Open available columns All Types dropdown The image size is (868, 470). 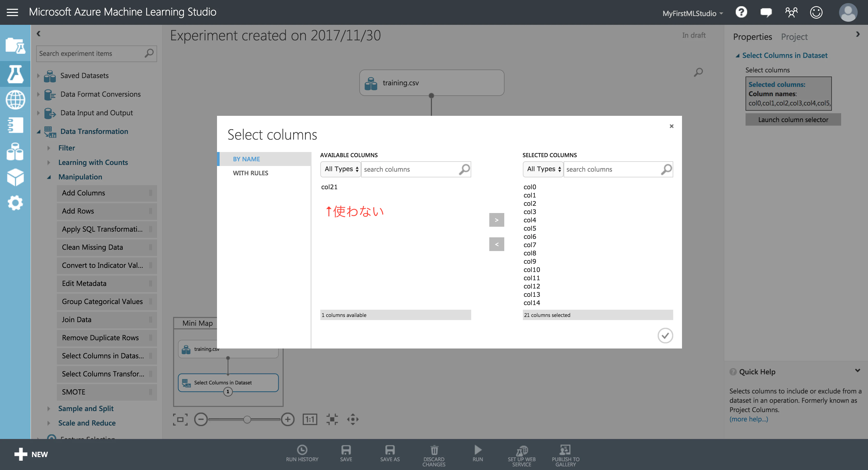pos(340,169)
